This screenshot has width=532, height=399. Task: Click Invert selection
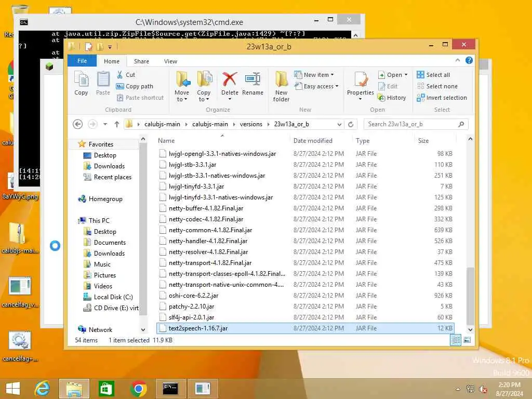[x=442, y=98]
